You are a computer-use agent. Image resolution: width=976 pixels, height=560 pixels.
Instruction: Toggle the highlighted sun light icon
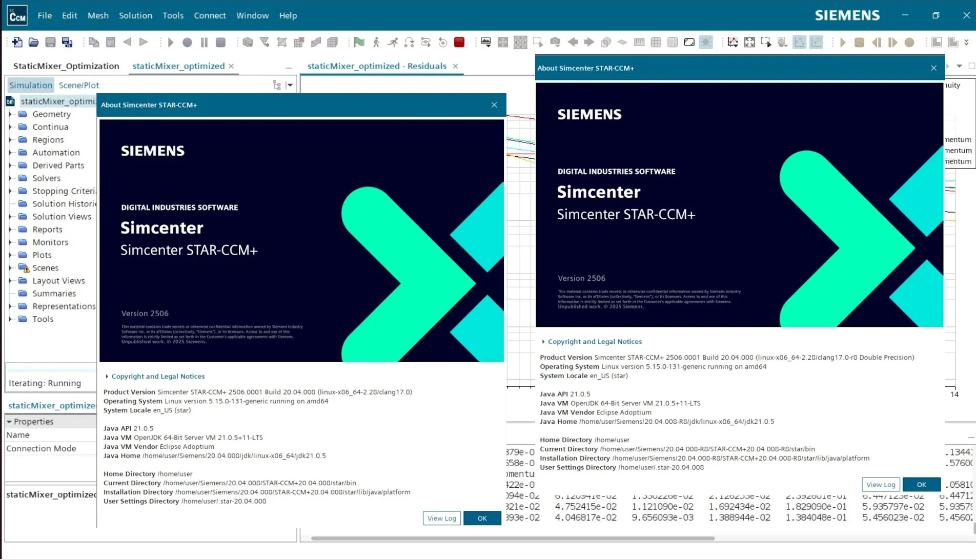click(706, 43)
